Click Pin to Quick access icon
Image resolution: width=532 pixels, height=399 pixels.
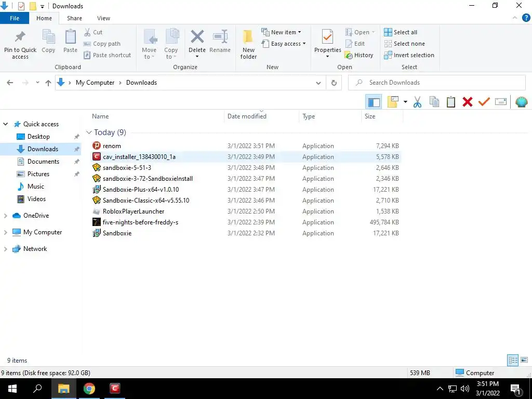(x=20, y=37)
